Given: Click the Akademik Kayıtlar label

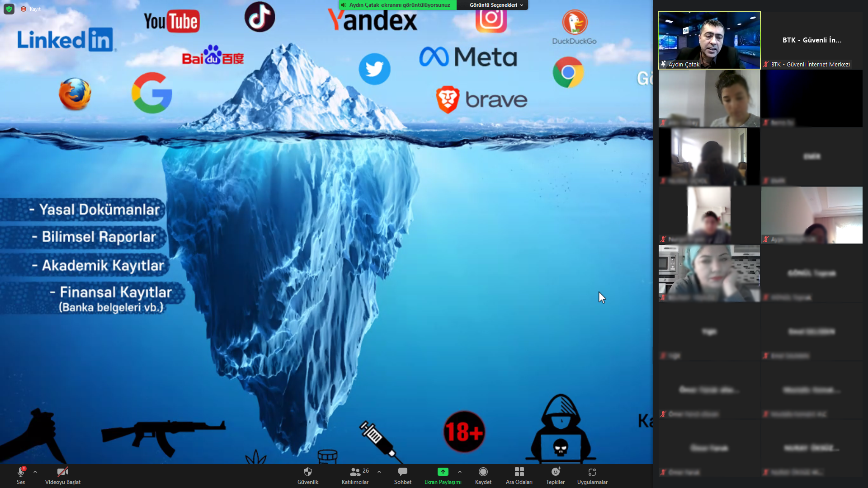Looking at the screenshot, I should pyautogui.click(x=98, y=265).
